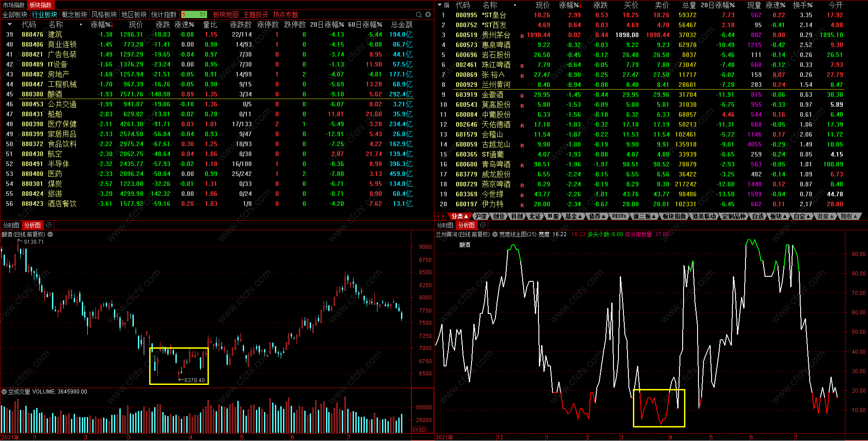Expand 港股 tab menu
868x441 pixels.
(826, 216)
